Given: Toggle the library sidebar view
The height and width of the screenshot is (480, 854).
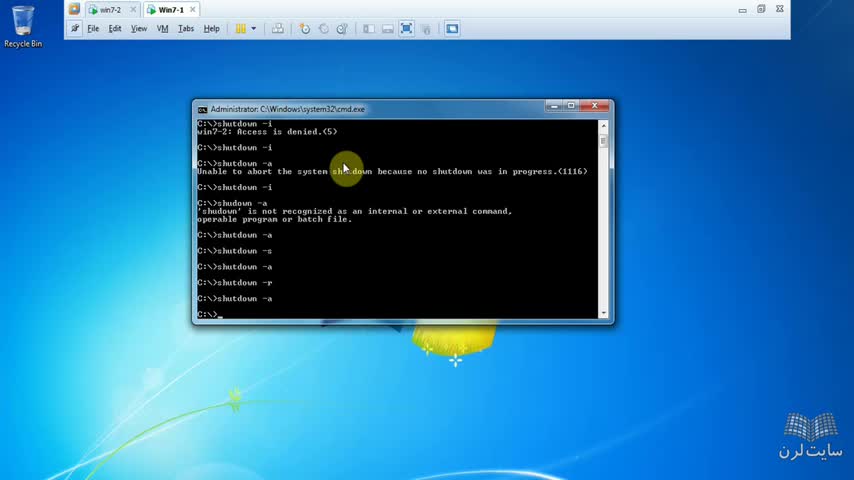Looking at the screenshot, I should (369, 29).
